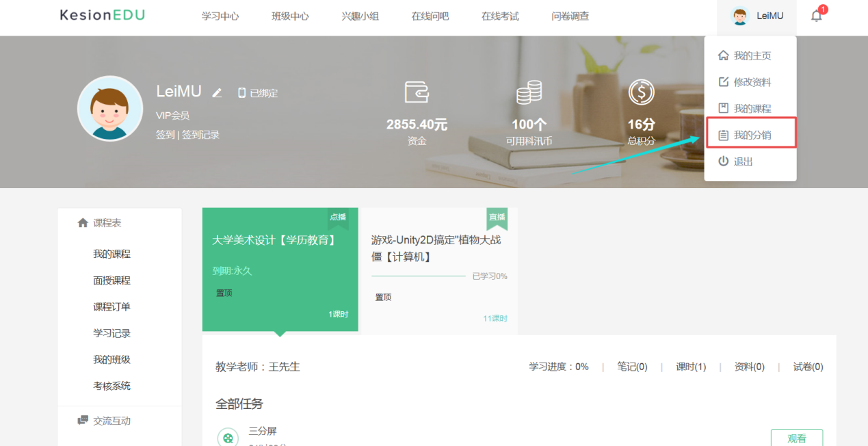This screenshot has height=446, width=868.
Task: Open the 班级中心 menu
Action: [x=290, y=16]
